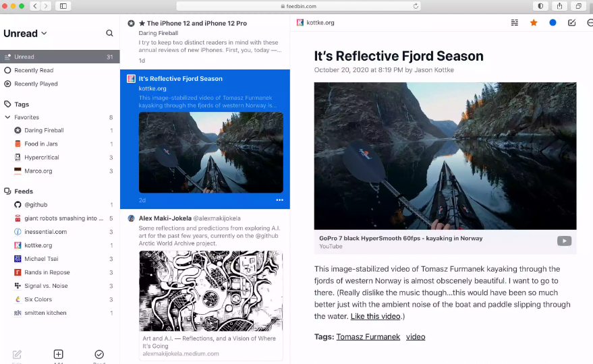This screenshot has width=593, height=364.
Task: Click the article share/edit note icon
Action: click(x=571, y=22)
